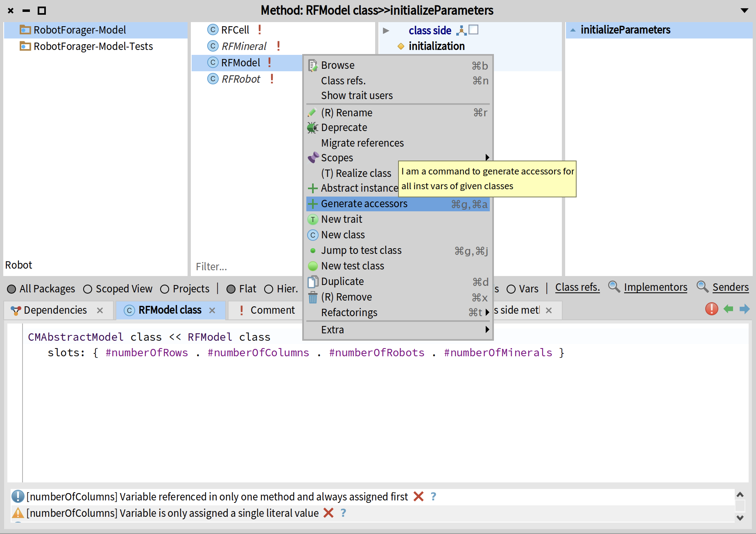Switch to Hier. view radio button

[269, 289]
